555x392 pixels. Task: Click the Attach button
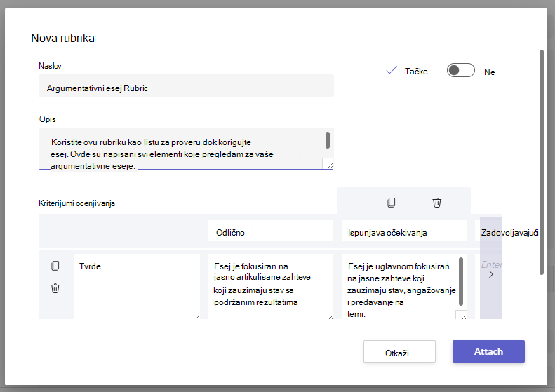[488, 351]
